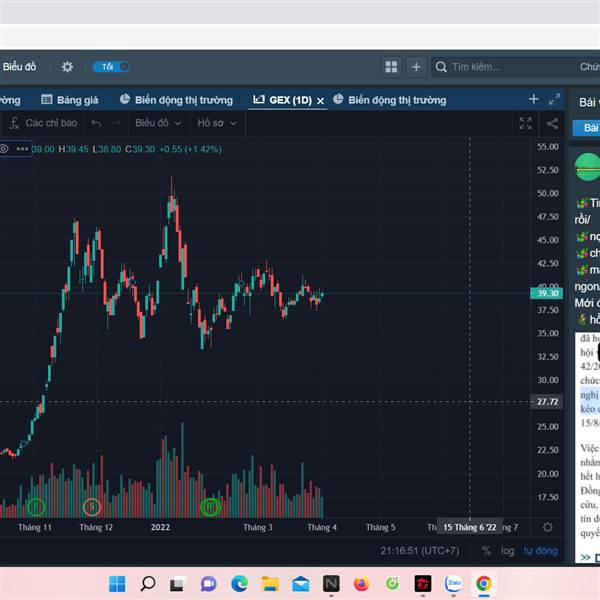Click the S event marker near Tháng 12
600x600 pixels.
coord(91,507)
